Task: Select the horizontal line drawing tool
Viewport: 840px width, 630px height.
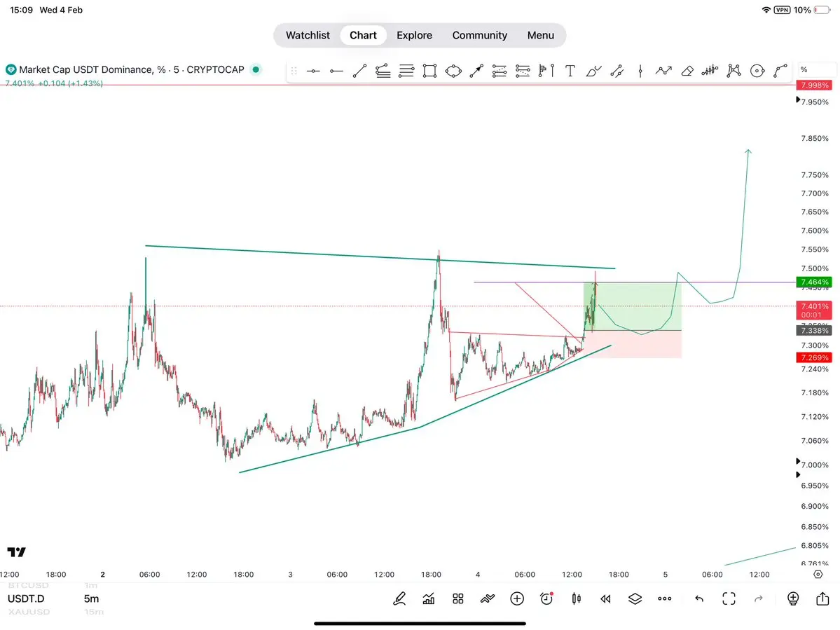Action: tap(313, 71)
